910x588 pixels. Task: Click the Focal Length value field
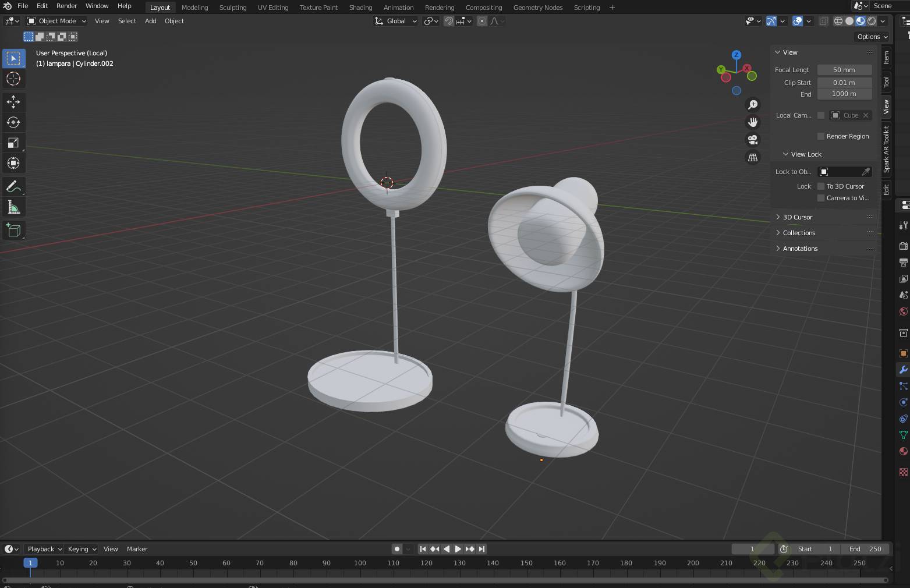tap(844, 70)
